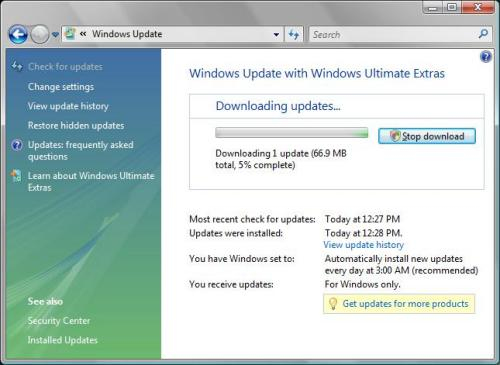Open recent pages dropdown arrow beside Forward
The height and width of the screenshot is (365, 500).
coord(55,35)
